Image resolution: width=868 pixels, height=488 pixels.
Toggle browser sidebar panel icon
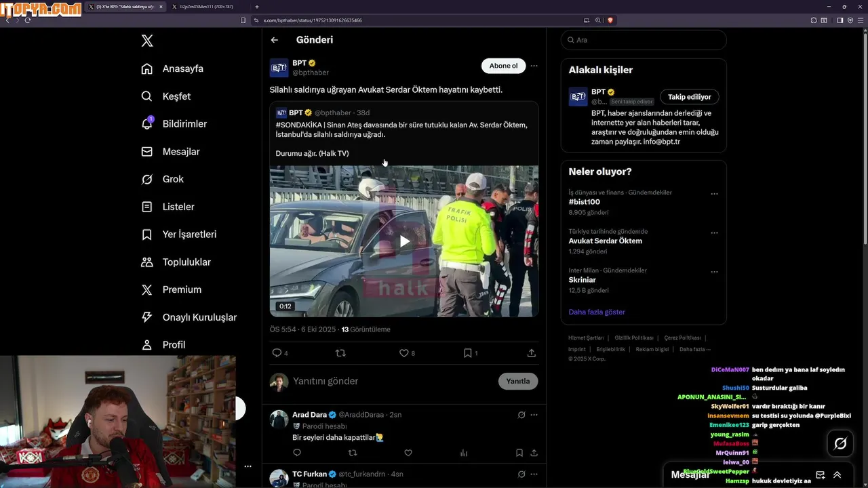click(840, 20)
